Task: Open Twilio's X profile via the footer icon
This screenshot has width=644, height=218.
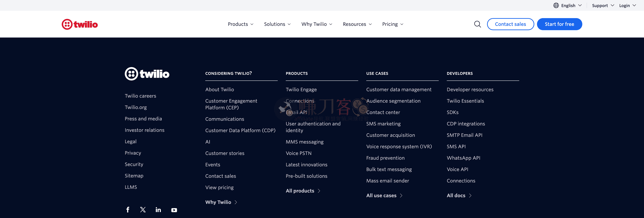Action: point(143,210)
